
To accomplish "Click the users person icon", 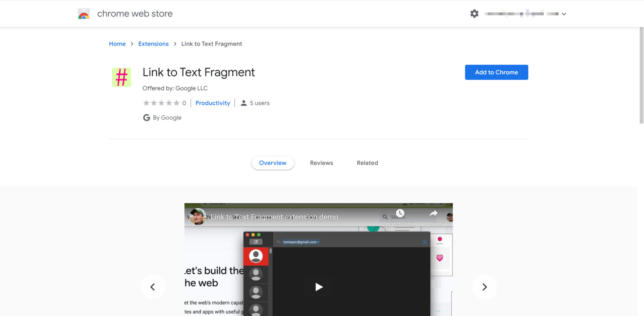I will (244, 103).
